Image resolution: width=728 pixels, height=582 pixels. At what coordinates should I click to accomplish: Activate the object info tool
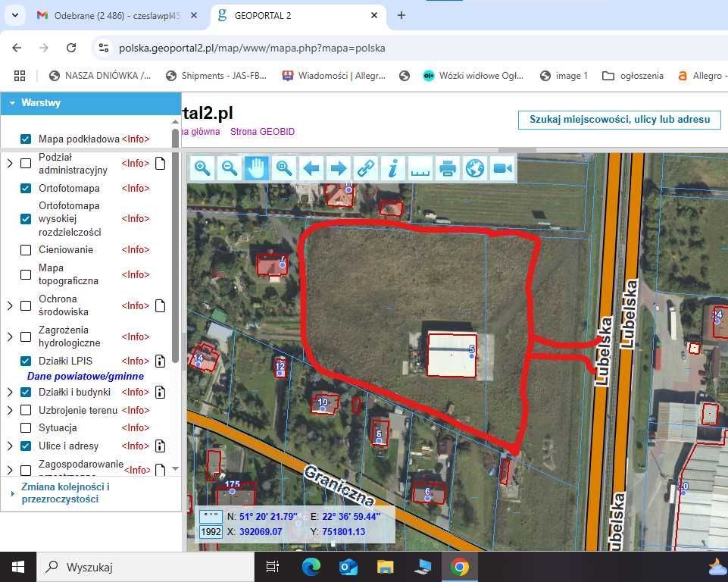pos(393,168)
